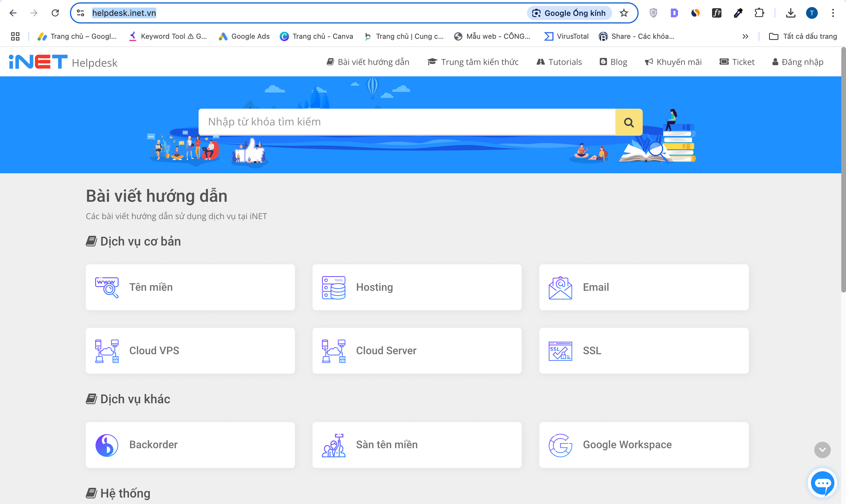This screenshot has height=504, width=846.
Task: Click the shield extension icon in toolbar
Action: pyautogui.click(x=653, y=13)
